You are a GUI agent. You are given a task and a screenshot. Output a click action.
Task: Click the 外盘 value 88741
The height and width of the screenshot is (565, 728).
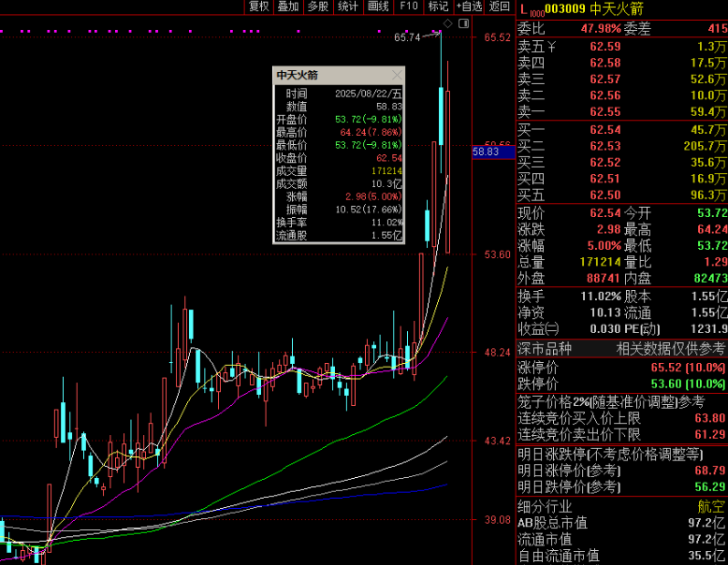click(604, 279)
